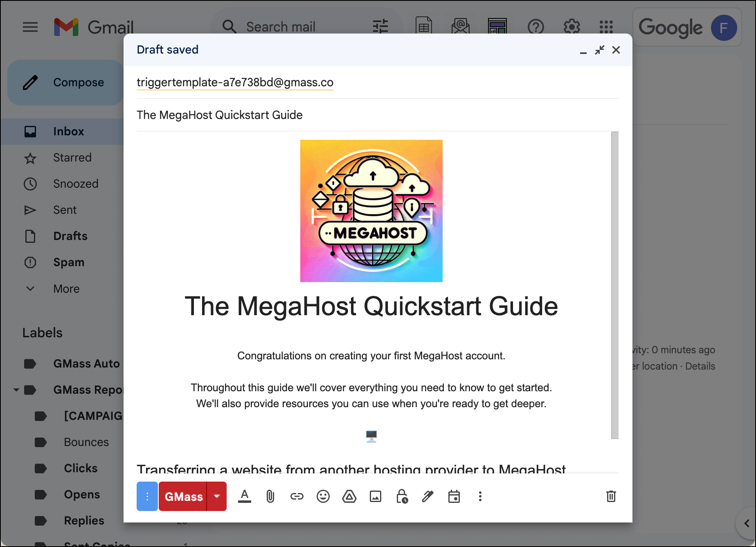Send with the GMass button
756x547 pixels.
(x=183, y=496)
